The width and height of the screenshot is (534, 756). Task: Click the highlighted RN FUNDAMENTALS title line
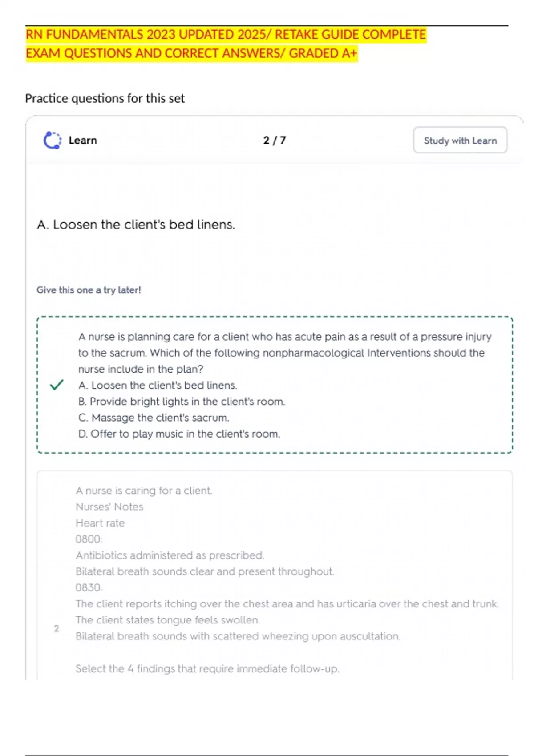point(226,35)
